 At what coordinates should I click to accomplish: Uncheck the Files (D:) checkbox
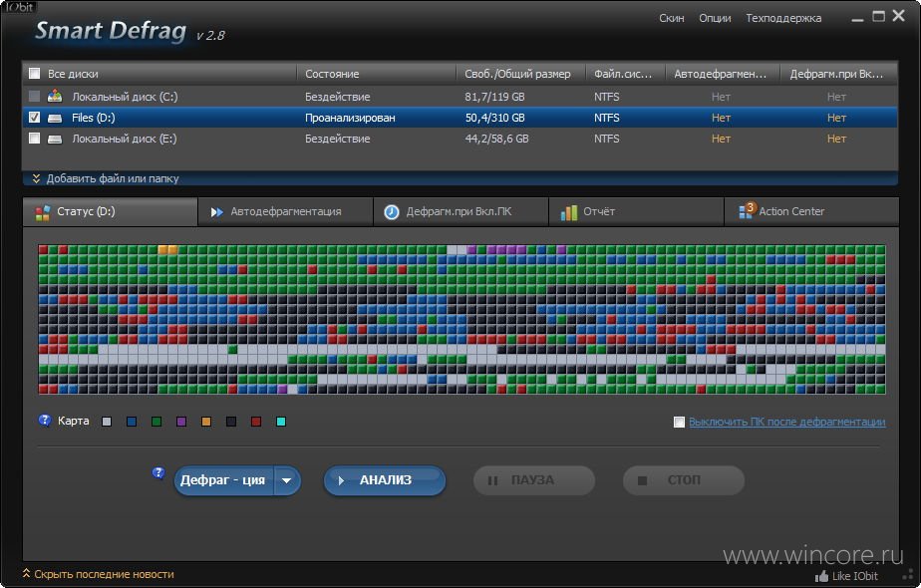35,118
